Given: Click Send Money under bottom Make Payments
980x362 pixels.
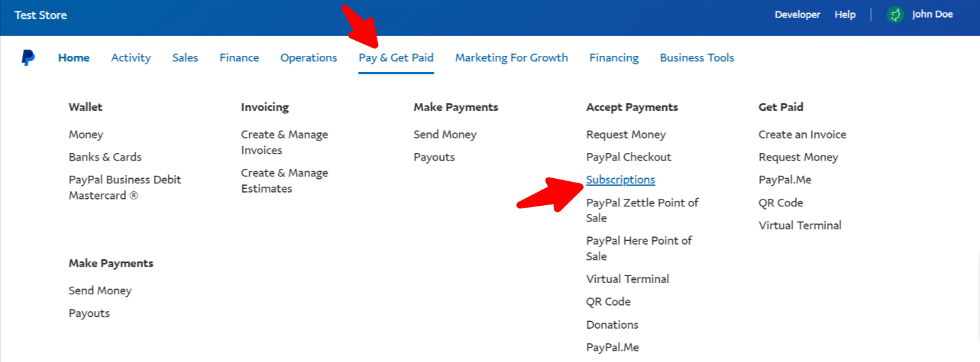Looking at the screenshot, I should [x=100, y=291].
